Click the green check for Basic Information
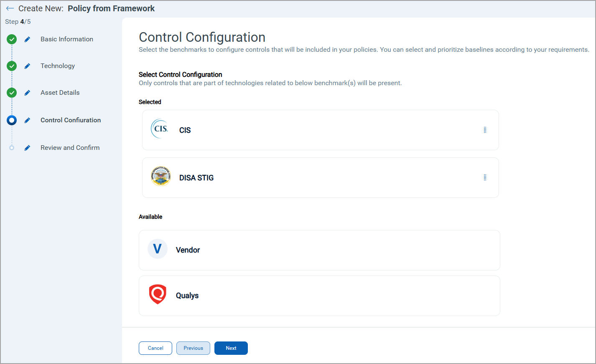This screenshot has height=364, width=596. click(x=12, y=39)
